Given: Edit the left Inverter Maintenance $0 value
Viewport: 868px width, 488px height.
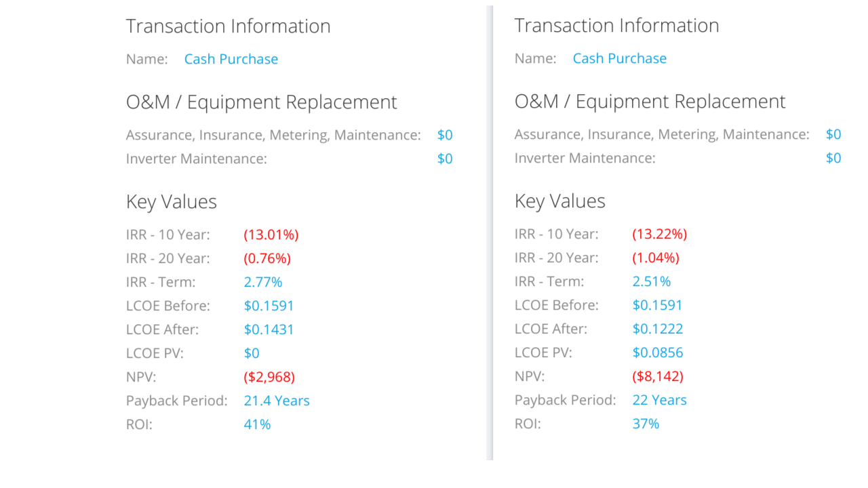Looking at the screenshot, I should [445, 159].
